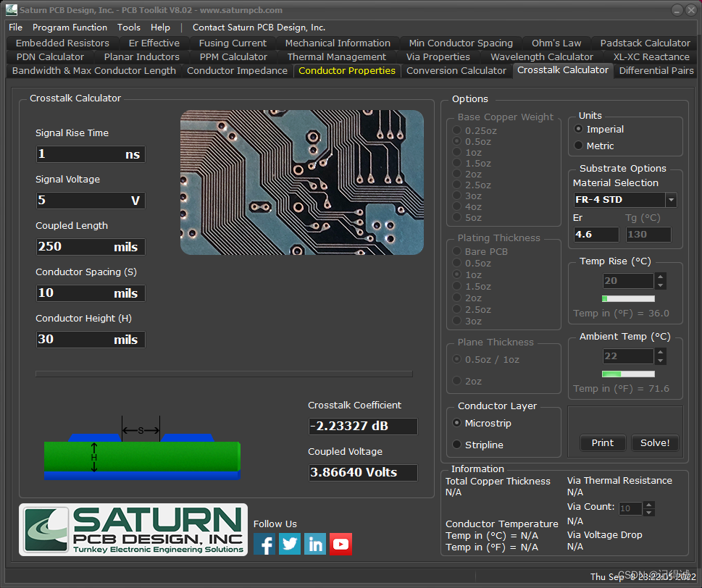Screen dimensions: 702x588
Task: Choose the Imperial units option
Action: tap(579, 129)
